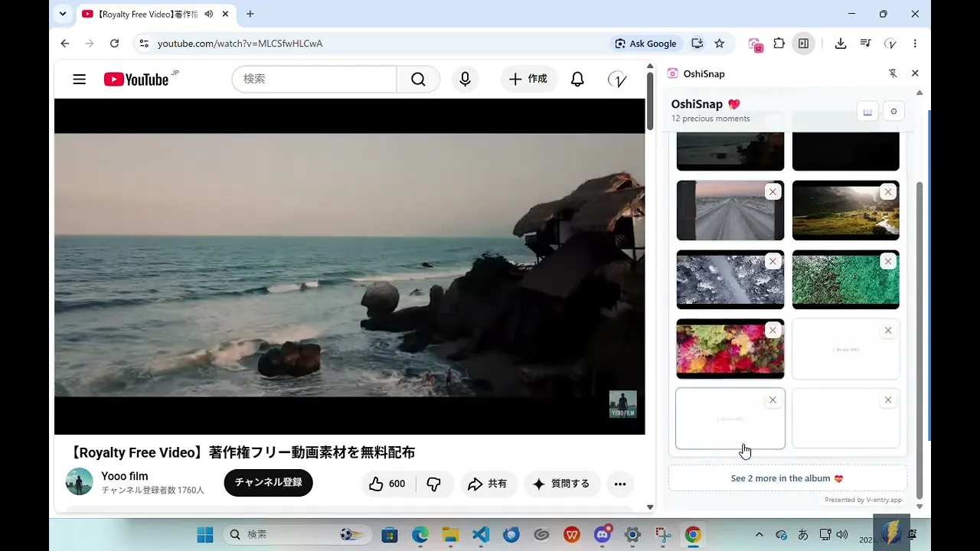Viewport: 980px width, 551px height.
Task: Like the video with 600 likes
Action: pos(387,484)
